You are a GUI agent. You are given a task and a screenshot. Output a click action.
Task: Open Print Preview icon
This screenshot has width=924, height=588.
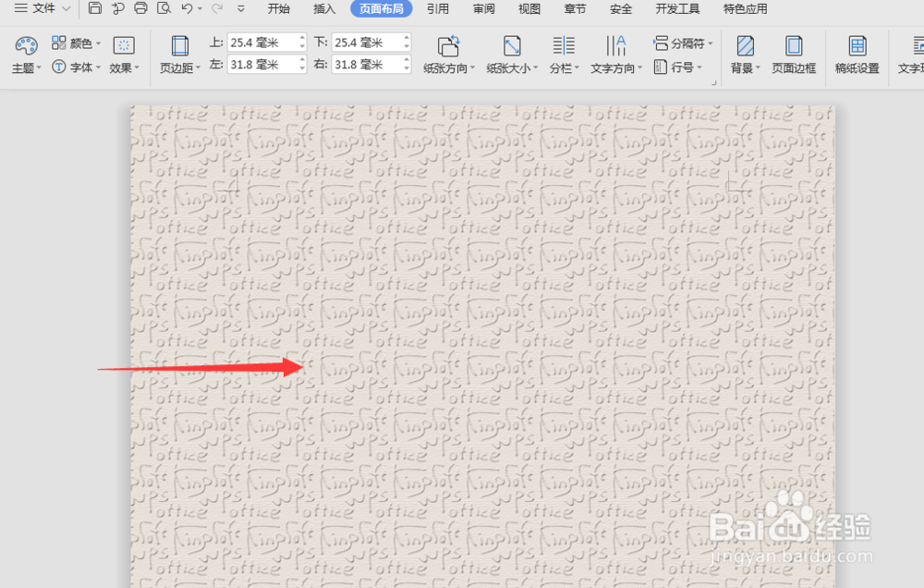click(164, 8)
